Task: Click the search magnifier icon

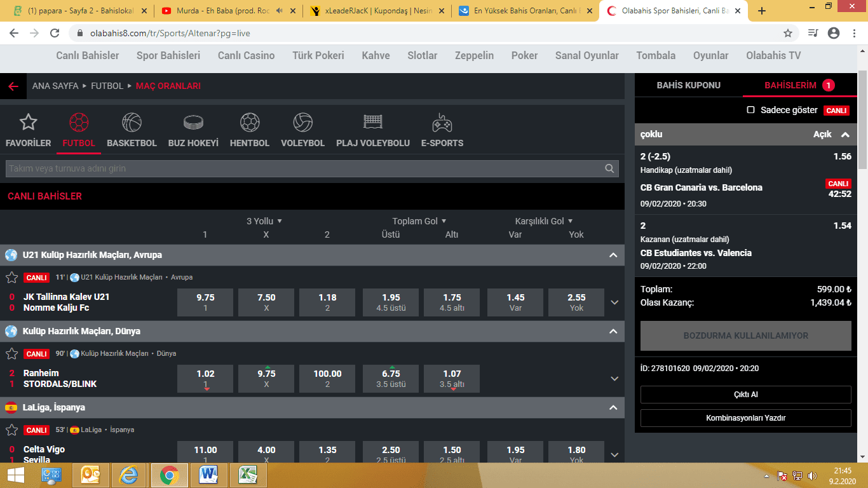Action: coord(610,168)
